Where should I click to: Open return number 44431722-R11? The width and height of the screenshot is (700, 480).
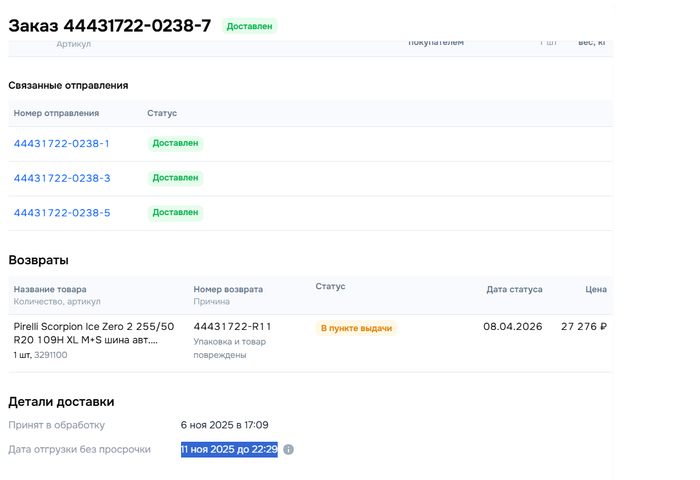point(232,327)
